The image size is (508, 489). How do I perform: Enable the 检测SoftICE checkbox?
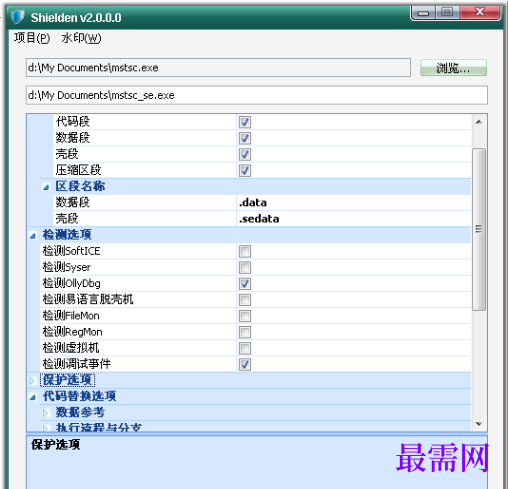pyautogui.click(x=245, y=251)
